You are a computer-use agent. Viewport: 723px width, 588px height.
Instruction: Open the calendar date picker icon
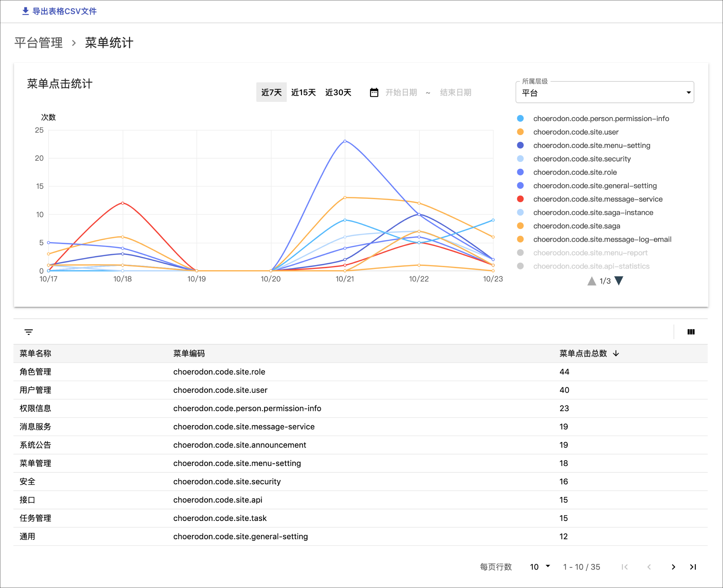(374, 92)
